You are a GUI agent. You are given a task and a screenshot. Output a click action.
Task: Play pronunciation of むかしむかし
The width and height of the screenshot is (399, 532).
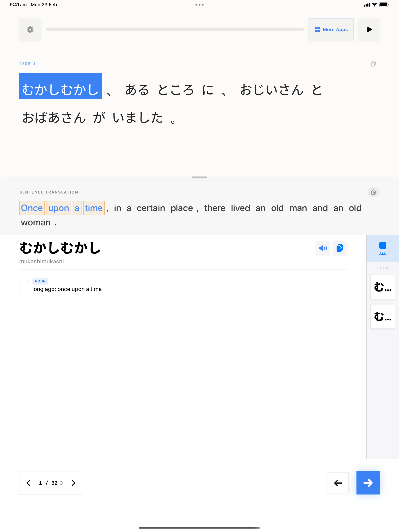(x=323, y=248)
